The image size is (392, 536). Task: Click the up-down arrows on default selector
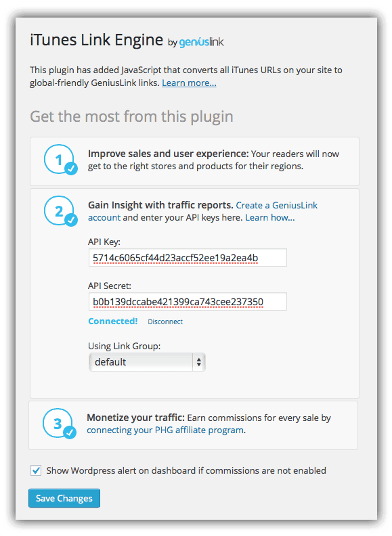pyautogui.click(x=199, y=362)
